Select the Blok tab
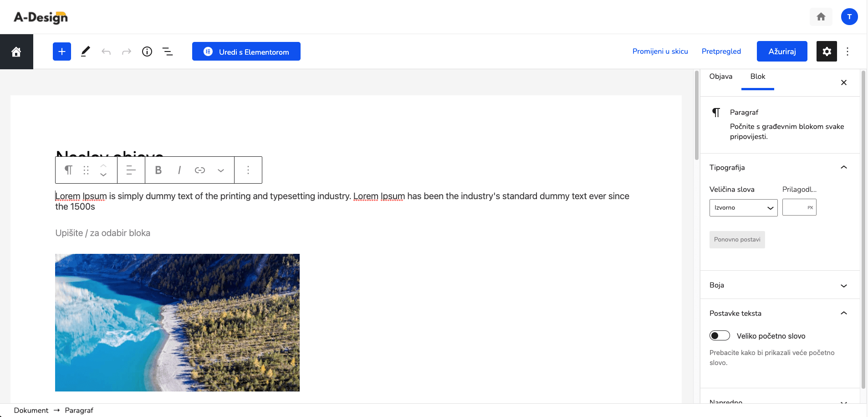Screen dimensions: 868x417 [x=758, y=77]
